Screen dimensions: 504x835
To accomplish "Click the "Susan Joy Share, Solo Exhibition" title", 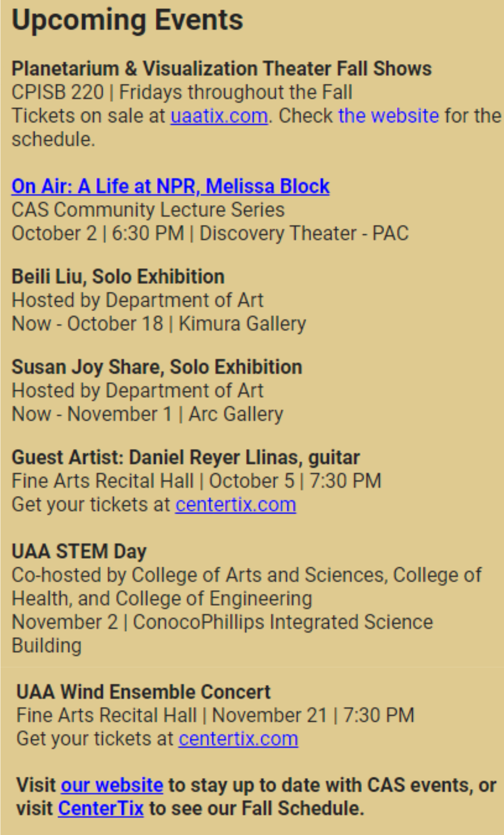I will [x=157, y=367].
